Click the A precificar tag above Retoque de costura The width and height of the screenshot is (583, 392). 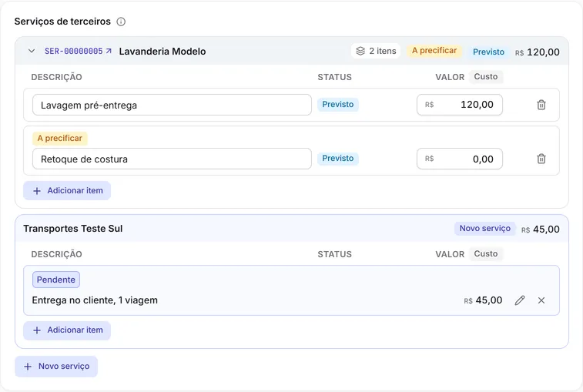pyautogui.click(x=60, y=139)
